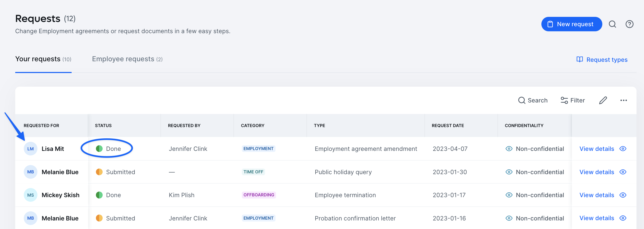Switch to Employee requests tab
The image size is (644, 229).
coord(127,59)
